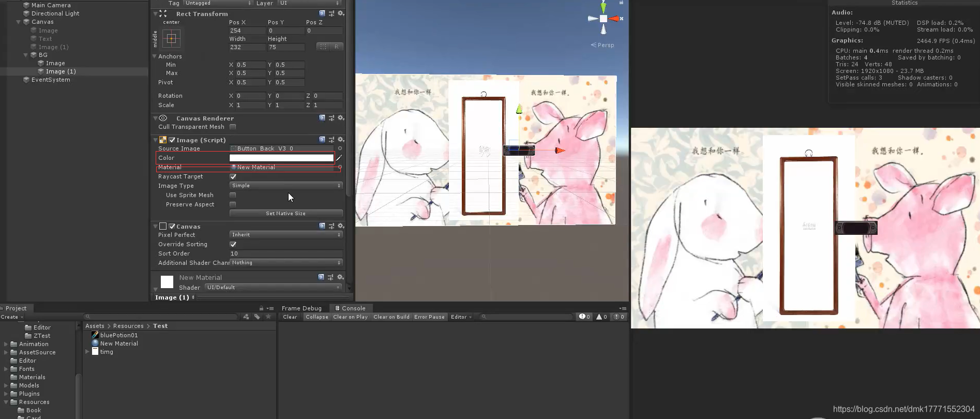Open Canvas component preset icon

pos(331,226)
